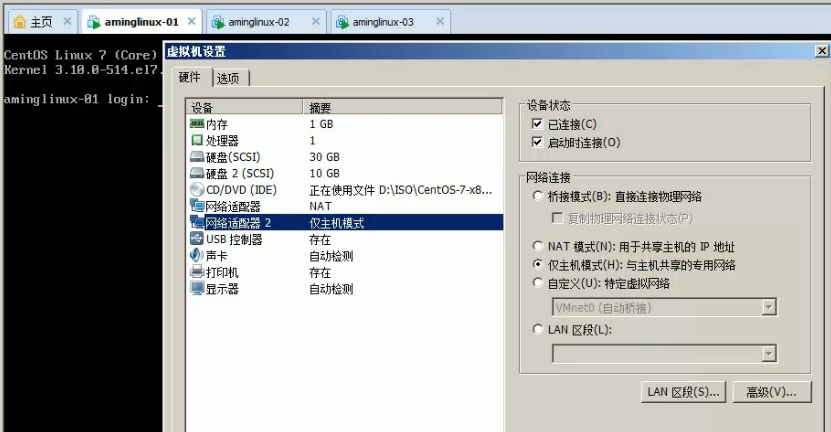Viewport: 831px width, 432px height.
Task: Switch to the 主页 tab
Action: tap(42, 22)
